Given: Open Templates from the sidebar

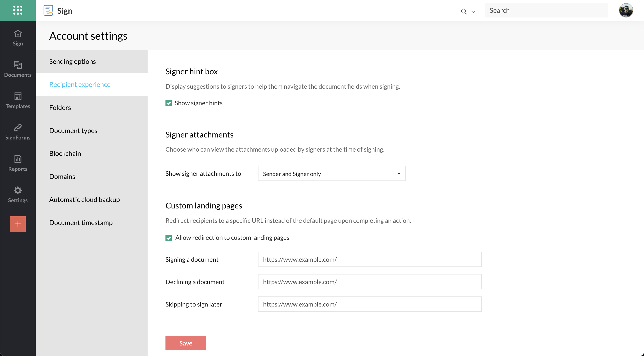Looking at the screenshot, I should pos(18,100).
